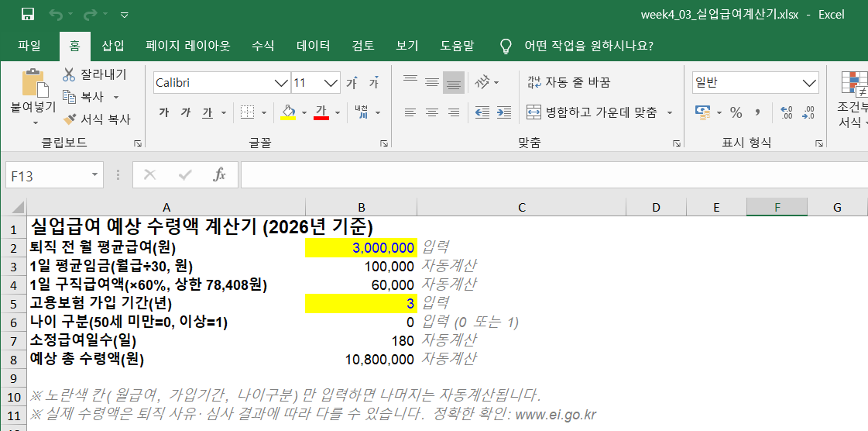Click the borders icon
The image size is (868, 431).
point(247,112)
